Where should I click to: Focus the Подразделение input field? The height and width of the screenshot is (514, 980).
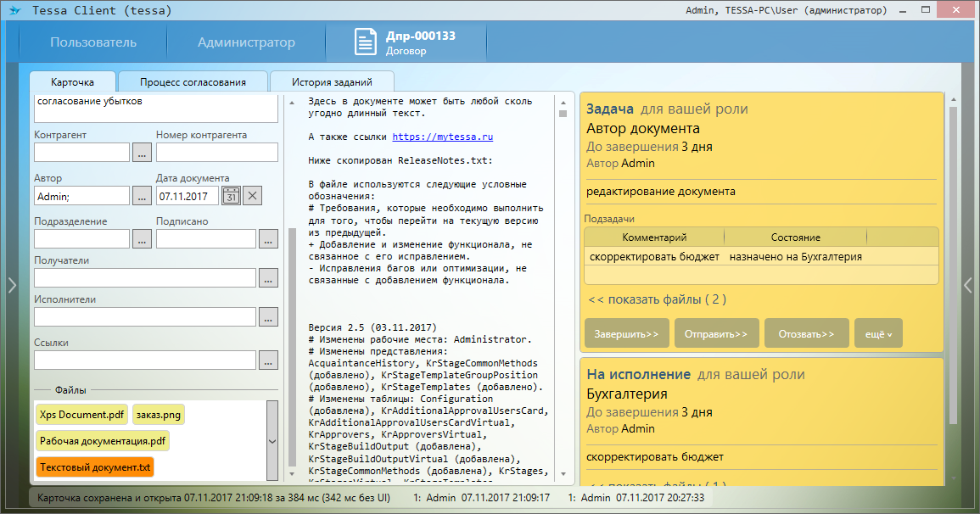point(81,238)
